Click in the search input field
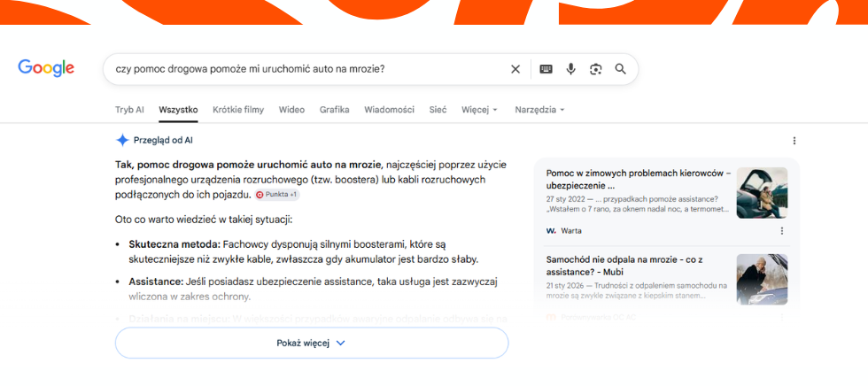 (x=305, y=69)
